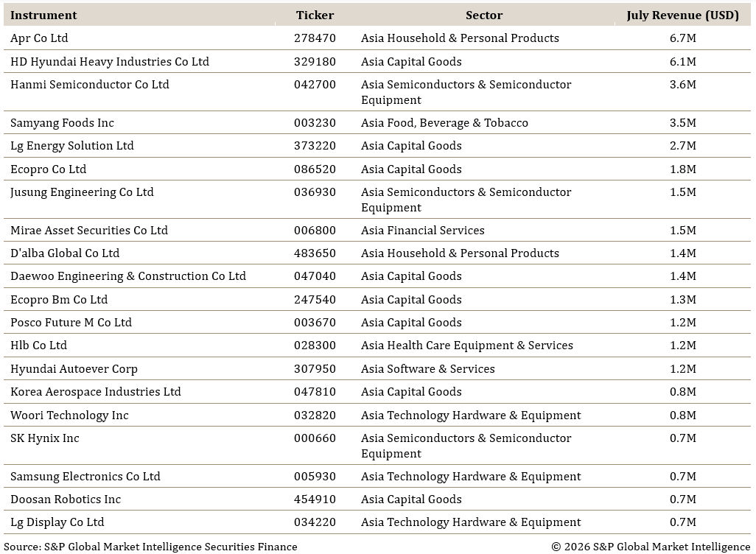Image resolution: width=756 pixels, height=554 pixels.
Task: Click the 3.6M revenue value
Action: pos(683,85)
